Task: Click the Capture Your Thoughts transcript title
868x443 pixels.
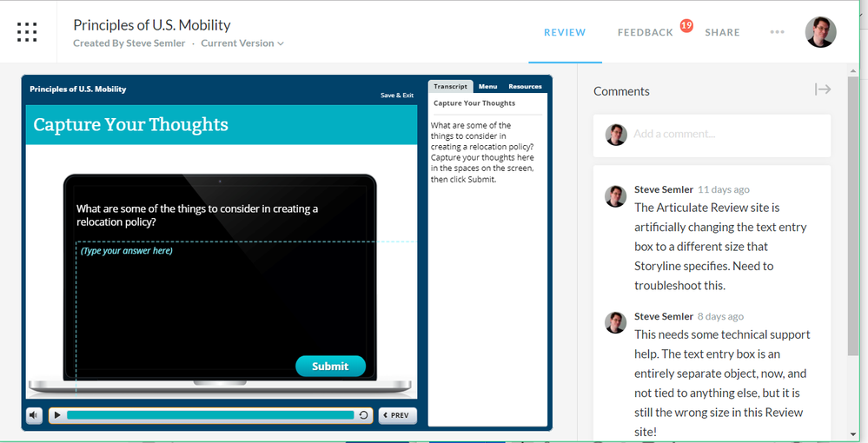Action: point(474,103)
